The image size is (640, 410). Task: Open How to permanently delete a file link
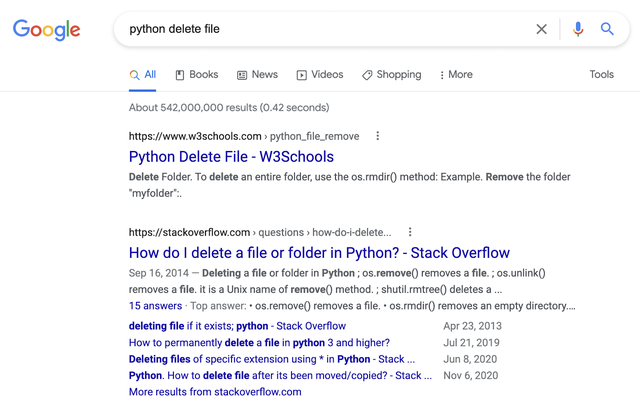[259, 343]
